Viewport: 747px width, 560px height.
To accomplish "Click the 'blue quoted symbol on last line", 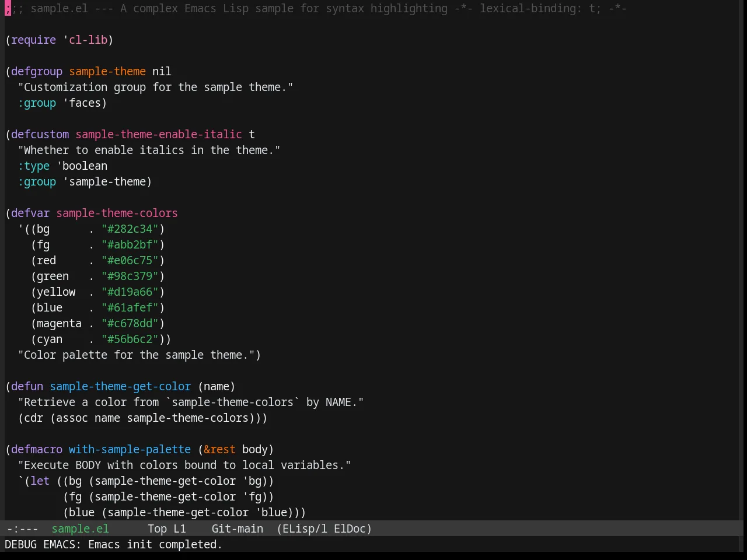I will [x=271, y=512].
